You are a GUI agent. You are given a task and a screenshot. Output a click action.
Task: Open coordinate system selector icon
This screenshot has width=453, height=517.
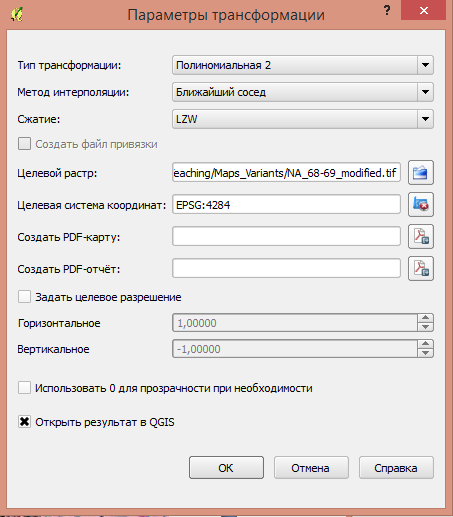tap(421, 204)
